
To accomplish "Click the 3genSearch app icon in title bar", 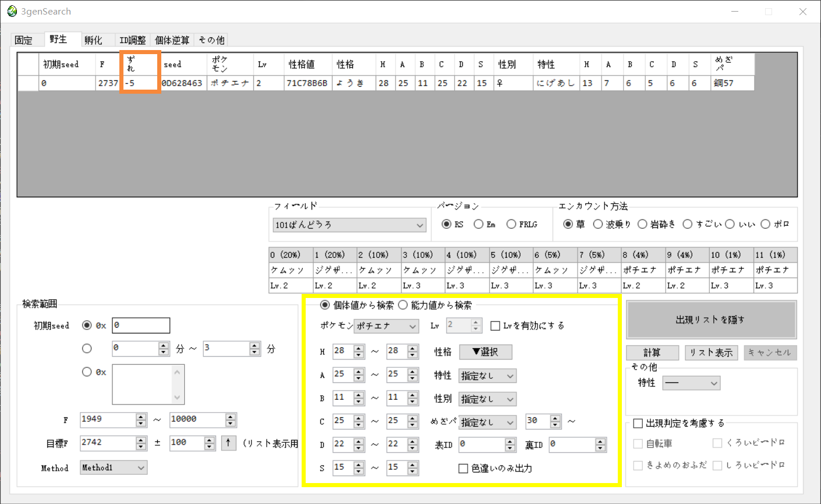I will tap(12, 11).
